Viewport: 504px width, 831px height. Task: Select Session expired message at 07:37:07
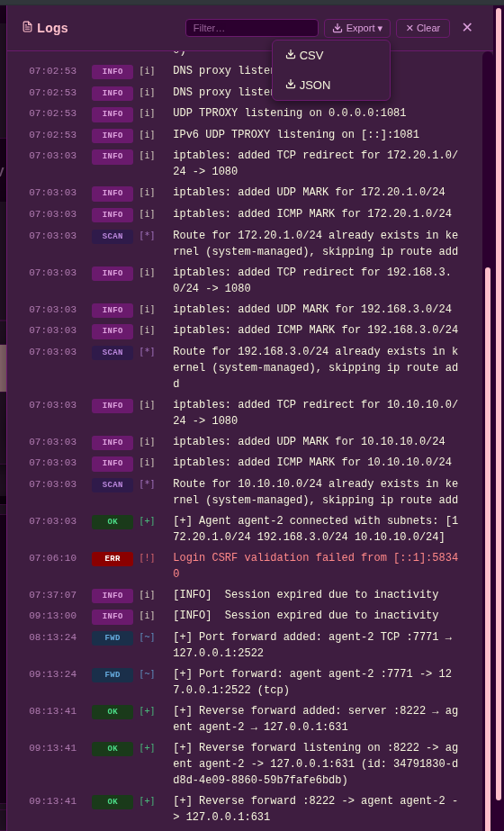point(306,594)
